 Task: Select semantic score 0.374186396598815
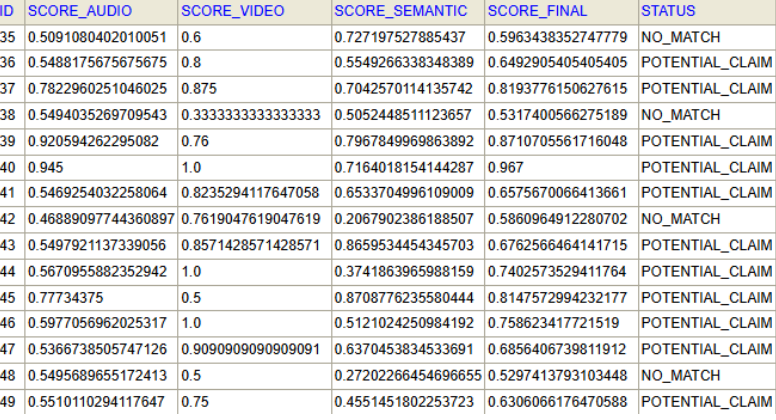pyautogui.click(x=404, y=271)
